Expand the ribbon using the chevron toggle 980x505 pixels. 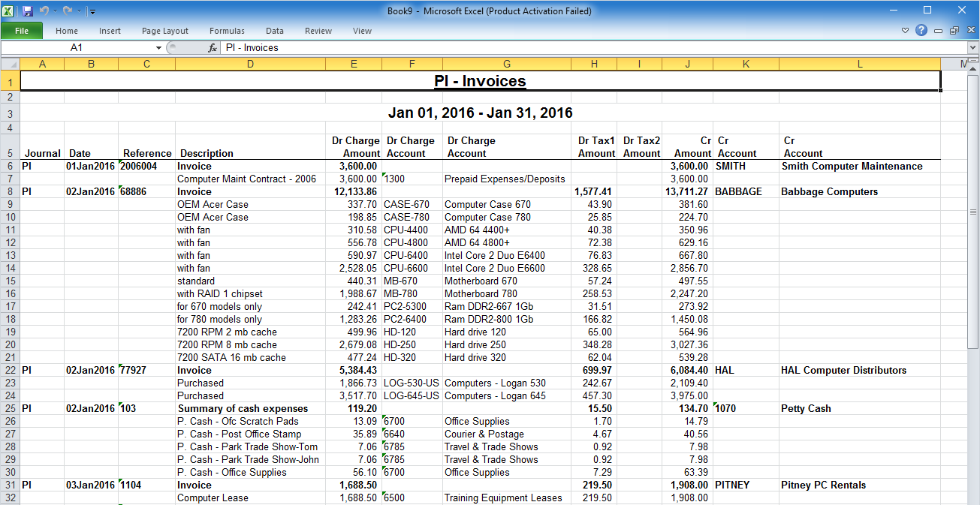pos(906,31)
